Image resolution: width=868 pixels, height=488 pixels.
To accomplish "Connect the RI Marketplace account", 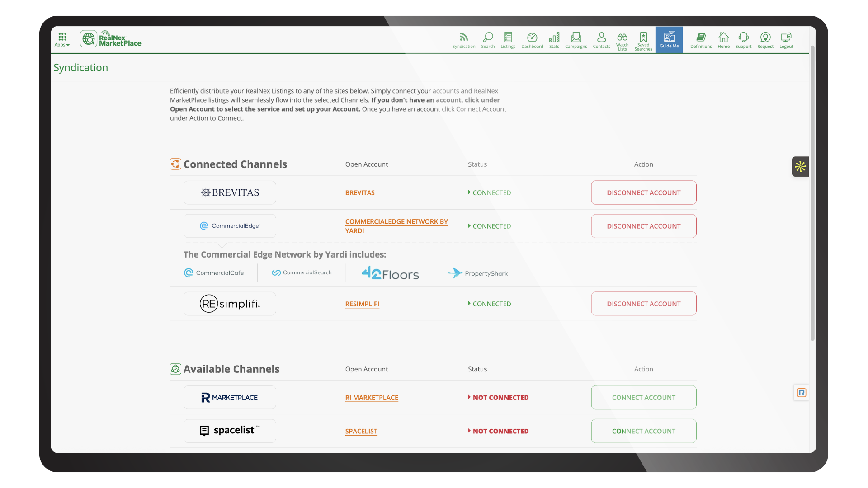I will 644,397.
